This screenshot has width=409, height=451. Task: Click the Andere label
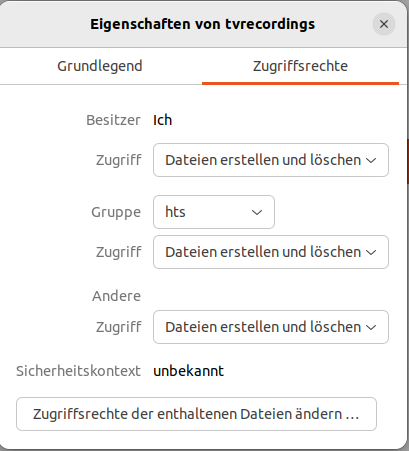tap(116, 296)
